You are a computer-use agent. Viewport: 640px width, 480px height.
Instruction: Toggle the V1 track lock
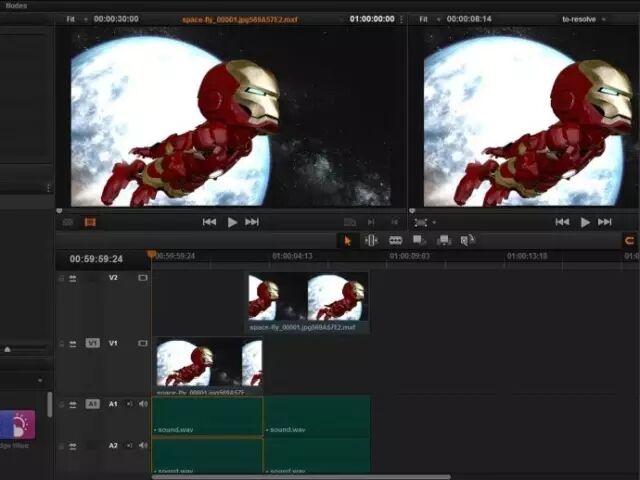tap(61, 344)
